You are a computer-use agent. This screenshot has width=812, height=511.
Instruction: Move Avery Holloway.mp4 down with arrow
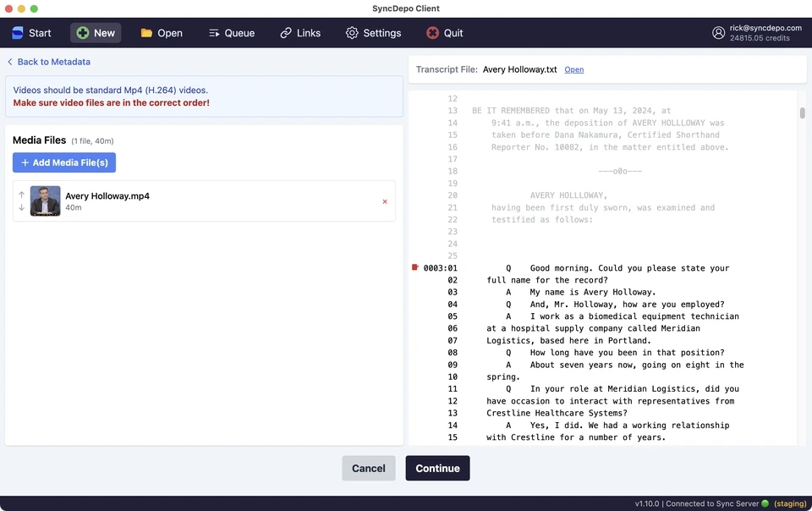(x=21, y=207)
